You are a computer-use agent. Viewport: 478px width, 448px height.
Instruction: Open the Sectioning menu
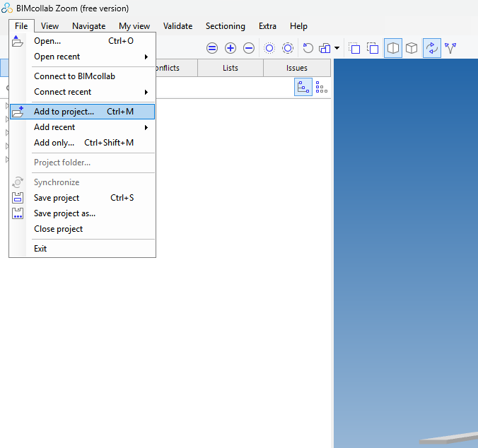226,26
